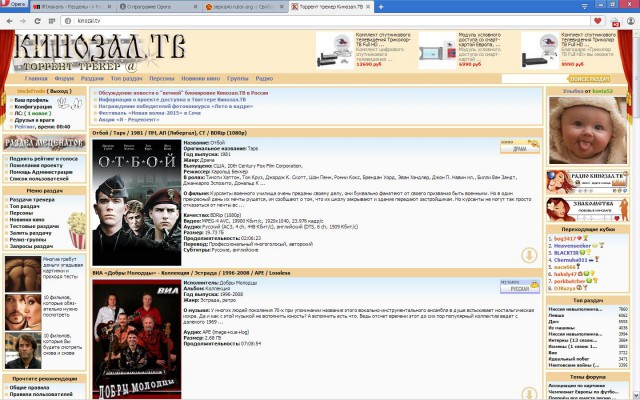640x400 pixels.
Task: Open Форум in site navigation
Action: coord(64,78)
